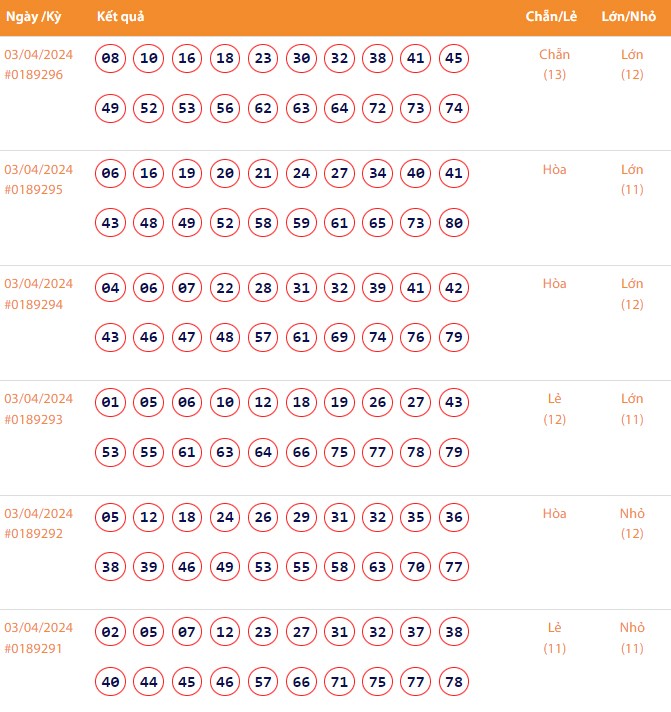
Task: Click draw ID #0189291
Action: point(34,648)
